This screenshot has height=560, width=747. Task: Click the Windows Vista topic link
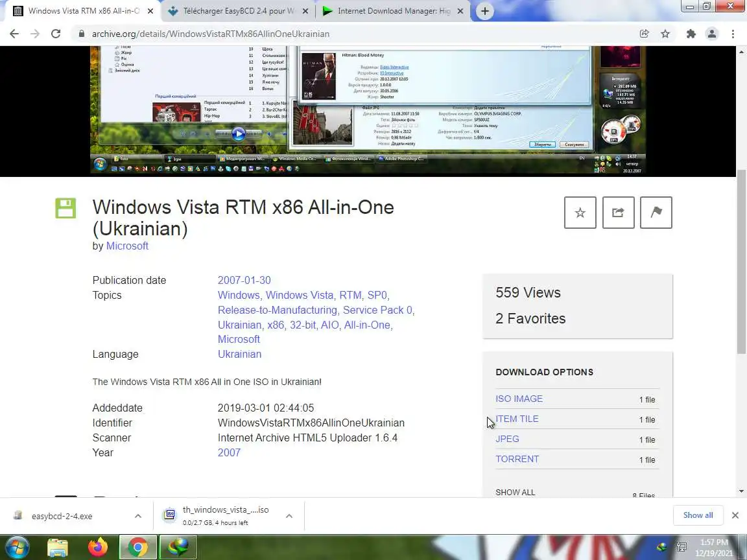(300, 296)
